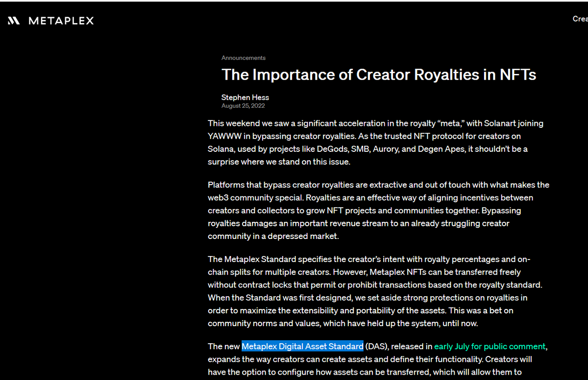Click the text 'surprise where we stand on this issue.'

click(x=279, y=162)
